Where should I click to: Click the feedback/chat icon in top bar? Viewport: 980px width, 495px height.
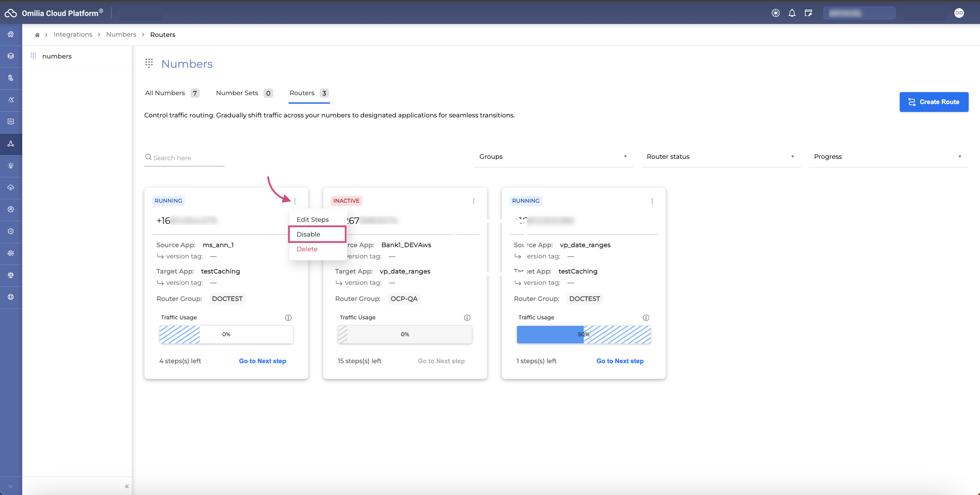[x=809, y=13]
